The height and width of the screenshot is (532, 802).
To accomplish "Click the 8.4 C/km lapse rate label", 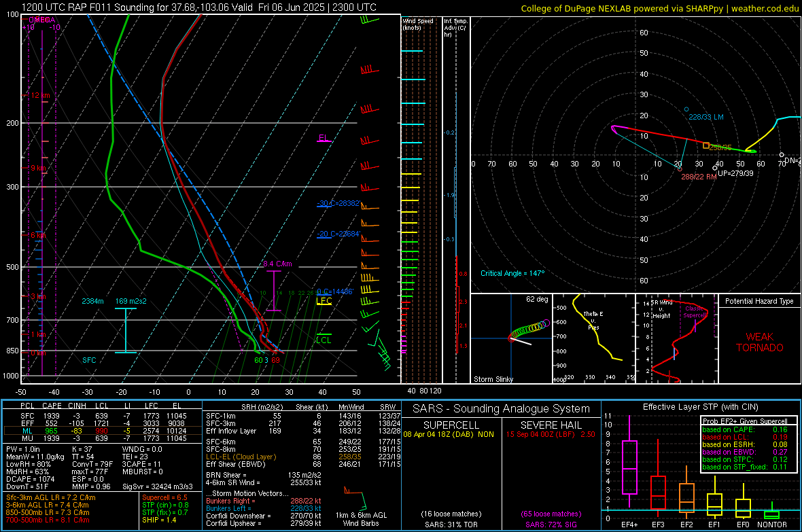I will point(277,264).
